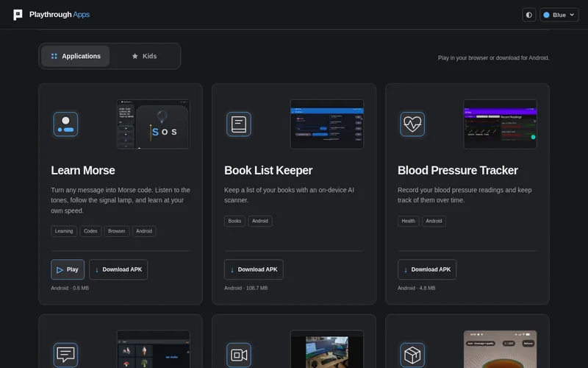Select the Books tag
This screenshot has width=588, height=368.
234,222
